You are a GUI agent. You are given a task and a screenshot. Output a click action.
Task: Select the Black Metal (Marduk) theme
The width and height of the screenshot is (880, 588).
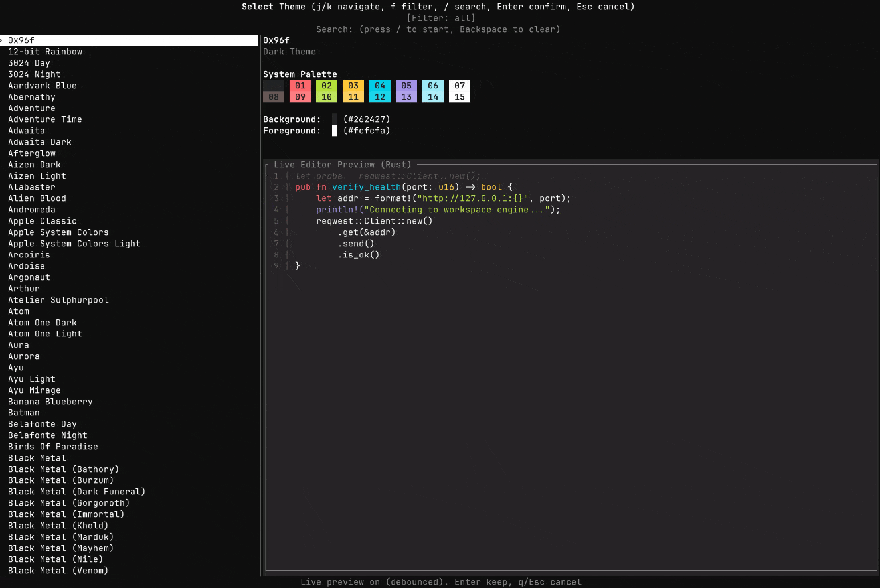(61, 537)
